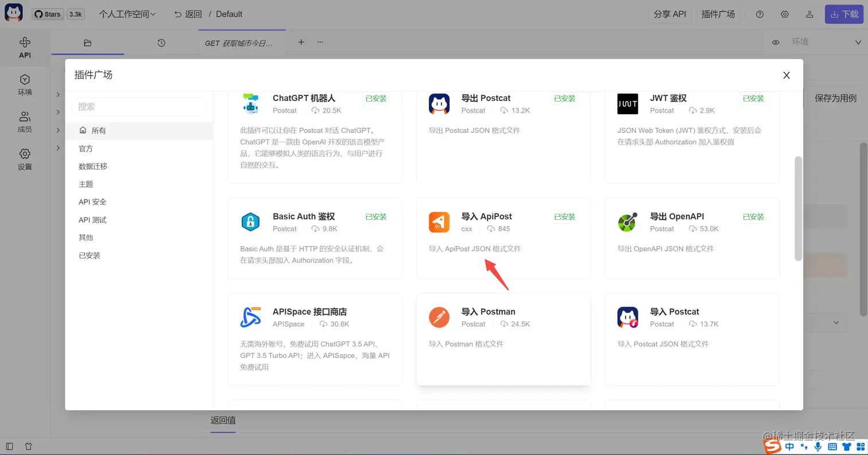The height and width of the screenshot is (455, 868).
Task: Click the plugin list scrollbar
Action: [x=798, y=208]
